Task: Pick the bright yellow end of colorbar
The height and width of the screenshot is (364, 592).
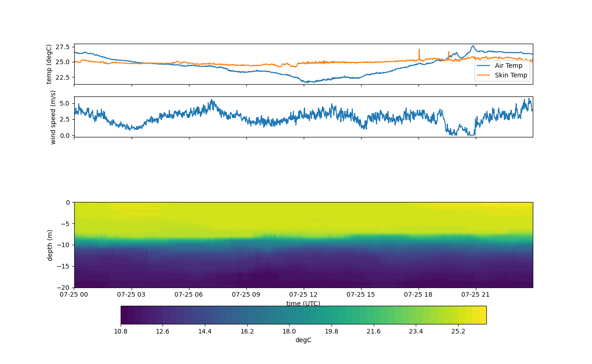Action: click(x=483, y=315)
